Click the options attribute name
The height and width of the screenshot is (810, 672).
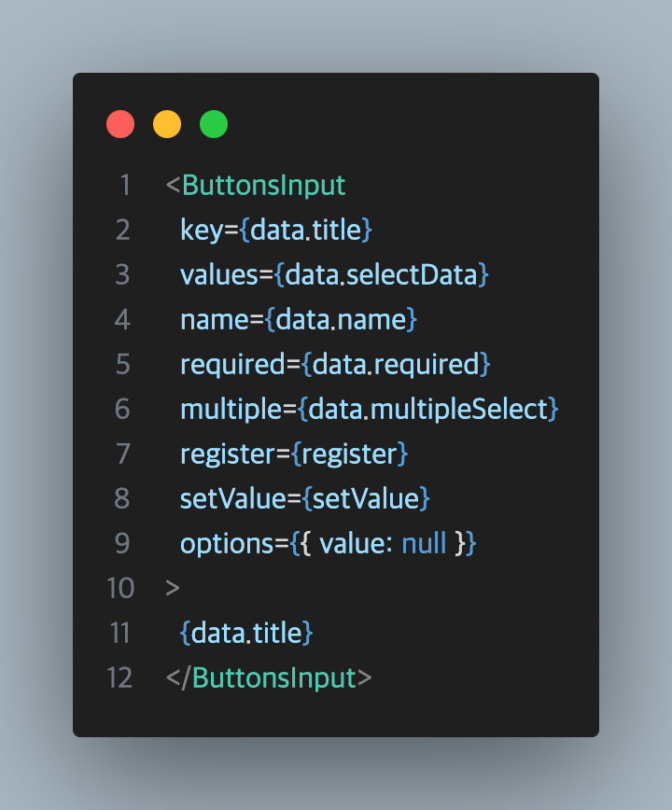coord(228,544)
